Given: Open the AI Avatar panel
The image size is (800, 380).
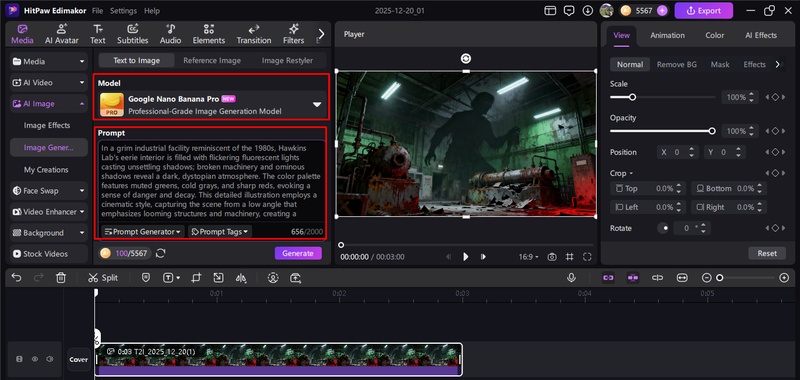Looking at the screenshot, I should 62,34.
